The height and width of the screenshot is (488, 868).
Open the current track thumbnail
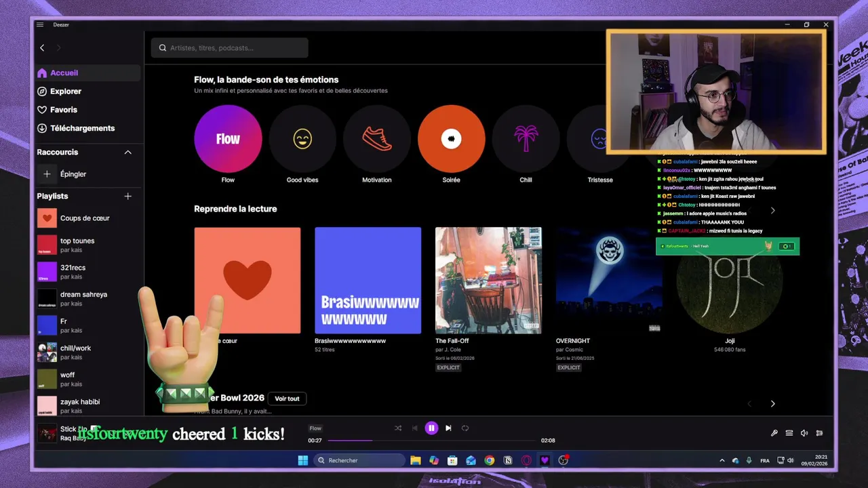[x=47, y=433]
